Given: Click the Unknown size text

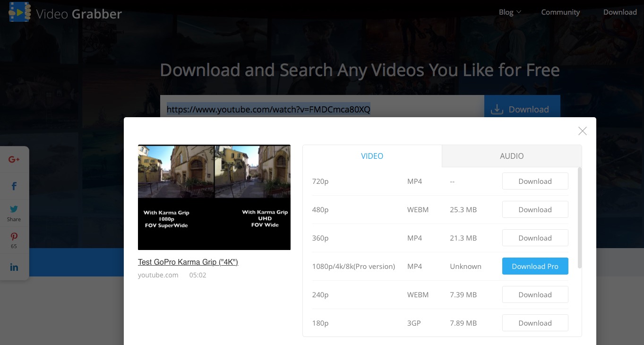Looking at the screenshot, I should [x=465, y=266].
